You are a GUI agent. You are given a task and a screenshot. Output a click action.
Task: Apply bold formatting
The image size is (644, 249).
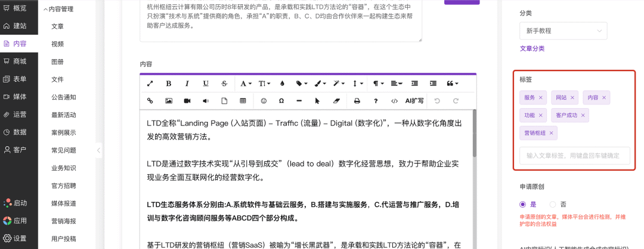(168, 84)
